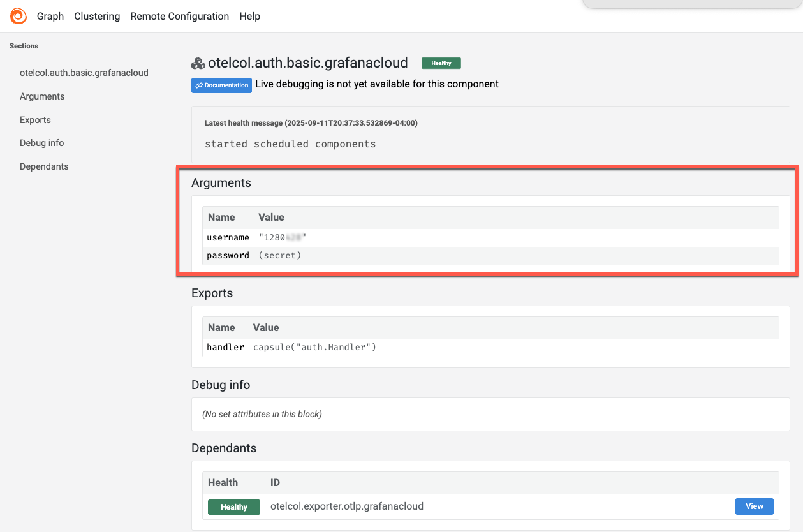803x532 pixels.
Task: Click the component graph icon beside the title
Action: click(x=198, y=63)
